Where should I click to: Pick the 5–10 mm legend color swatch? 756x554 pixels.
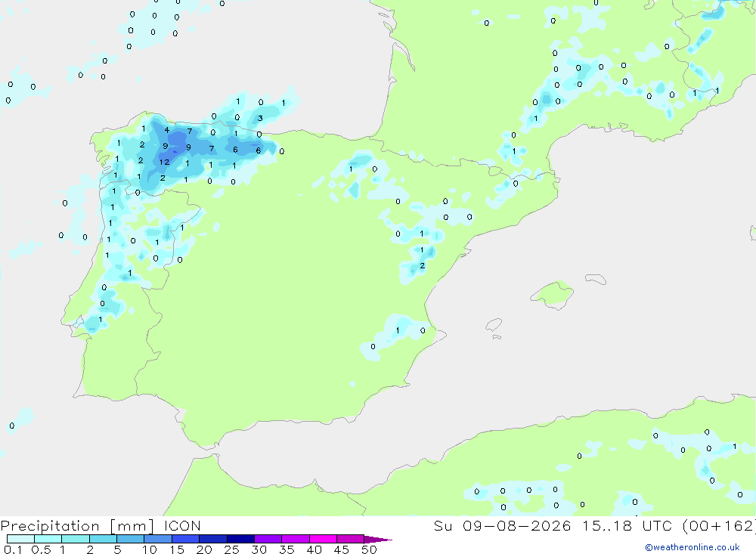pyautogui.click(x=131, y=539)
